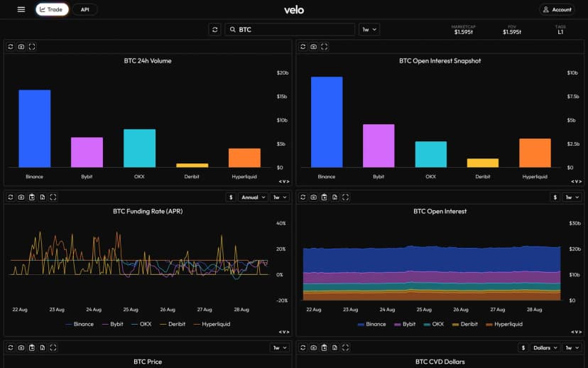
Task: Open the global 1w timeframe dropdown
Action: click(369, 30)
